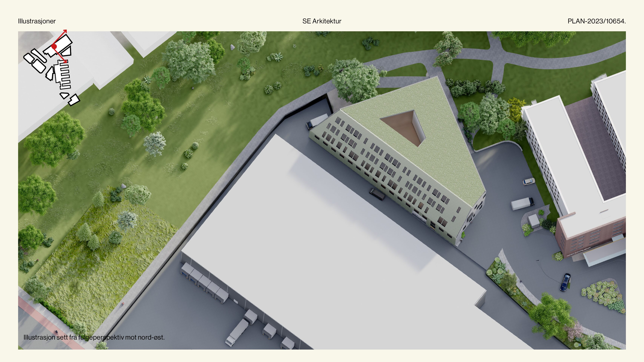The height and width of the screenshot is (362, 644).
Task: Click the lower red arrowhead on the key map
Action: coord(65,61)
